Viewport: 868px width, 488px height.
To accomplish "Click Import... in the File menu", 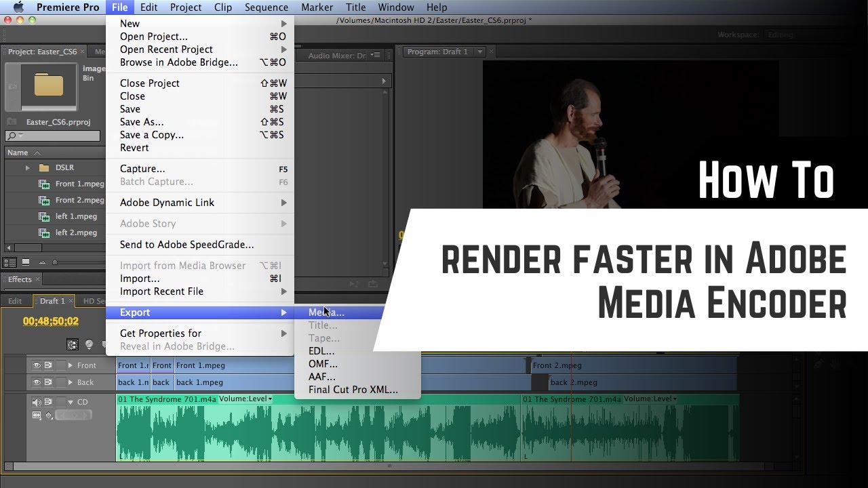I will point(140,279).
